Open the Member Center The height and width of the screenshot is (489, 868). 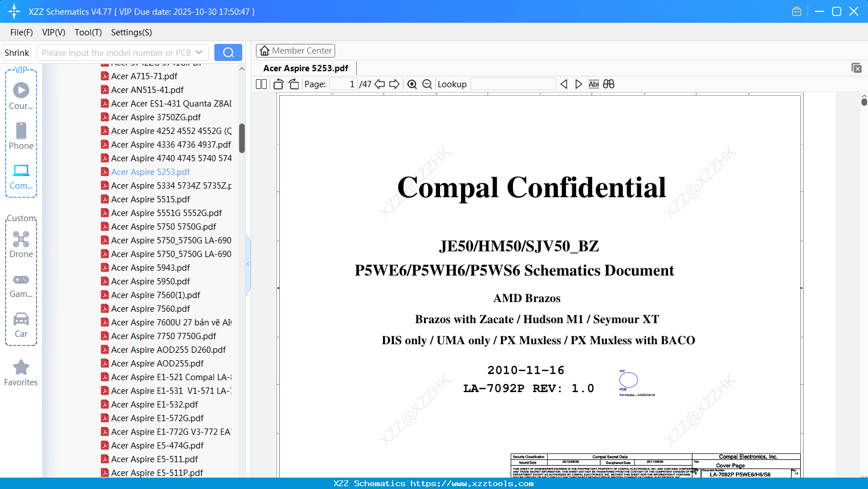point(295,51)
